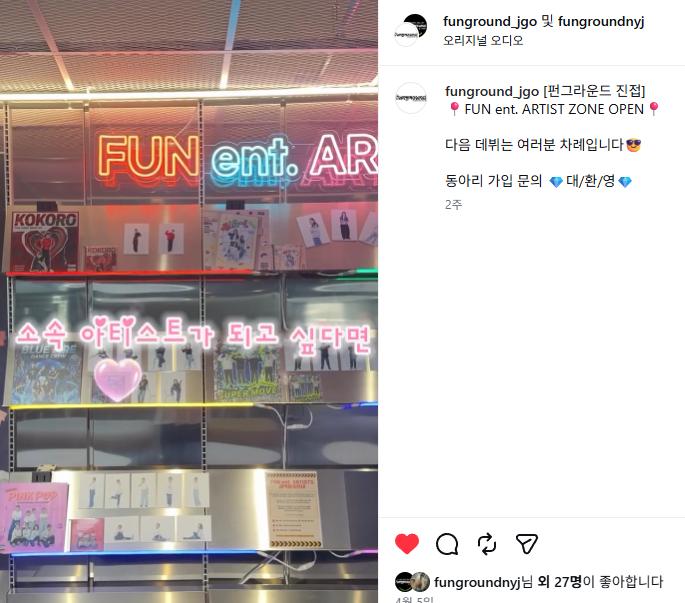Image resolution: width=685 pixels, height=603 pixels.
Task: Click the reel video to pause
Action: [189, 302]
